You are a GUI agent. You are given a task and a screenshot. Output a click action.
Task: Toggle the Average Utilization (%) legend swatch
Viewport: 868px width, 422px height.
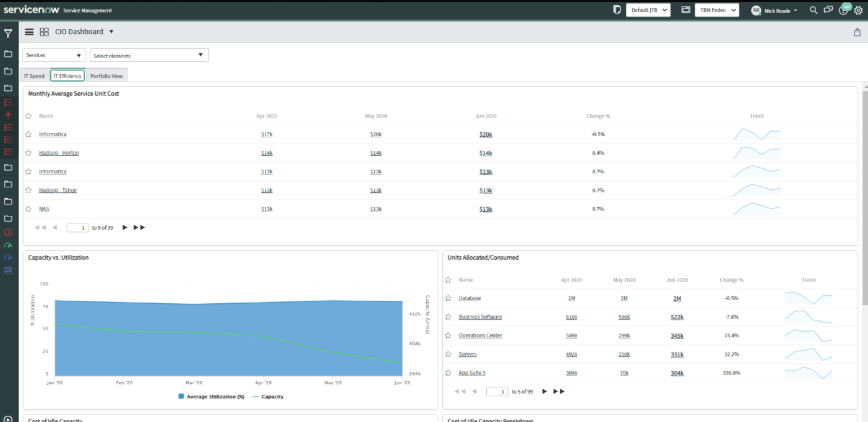181,396
